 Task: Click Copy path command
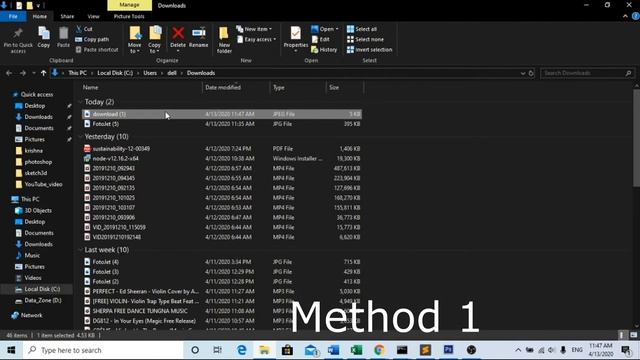pyautogui.click(x=92, y=39)
